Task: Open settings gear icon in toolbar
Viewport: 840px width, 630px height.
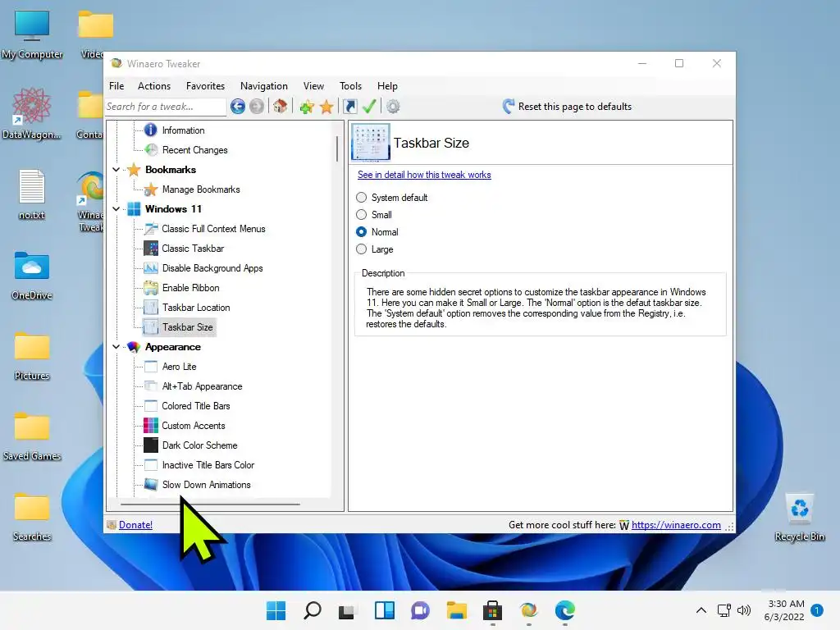Action: (x=393, y=107)
